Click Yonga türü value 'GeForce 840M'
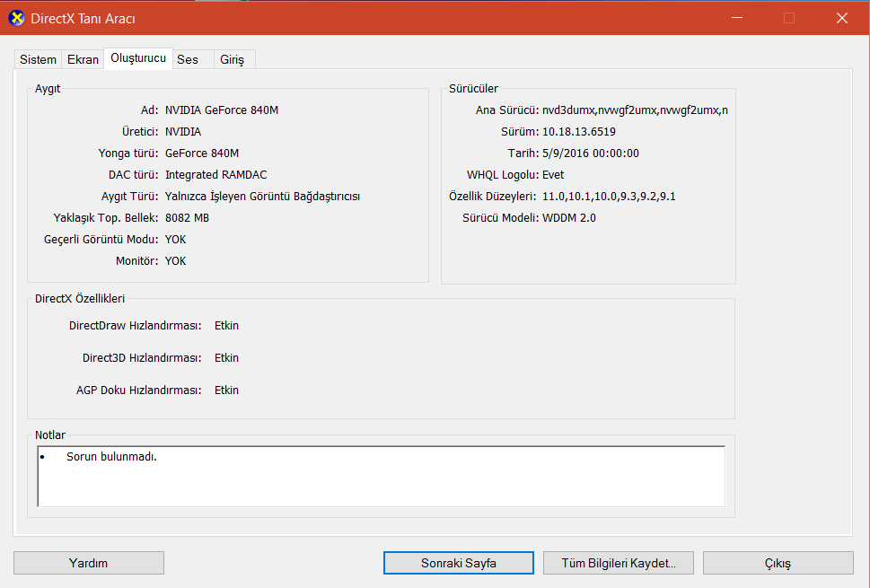Viewport: 870px width, 588px height. tap(202, 154)
